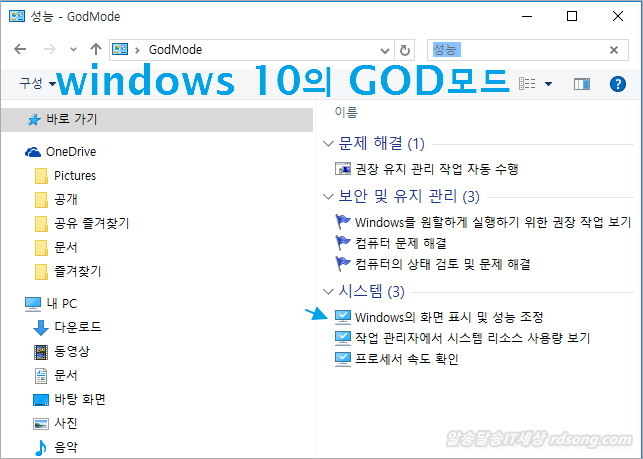
Task: Refresh the GodMode address bar
Action: [x=404, y=49]
